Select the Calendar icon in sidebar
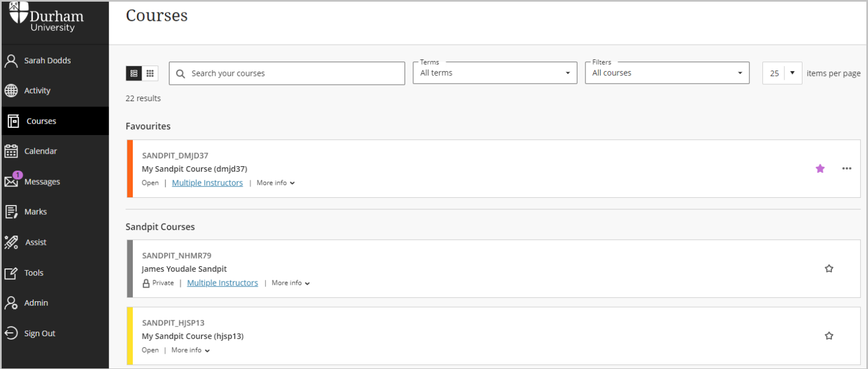The height and width of the screenshot is (369, 868). (11, 151)
